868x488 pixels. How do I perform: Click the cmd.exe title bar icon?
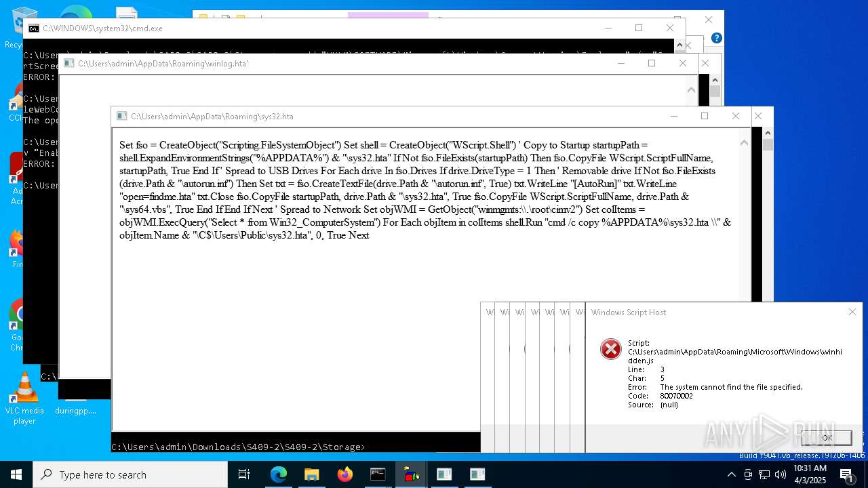[33, 28]
